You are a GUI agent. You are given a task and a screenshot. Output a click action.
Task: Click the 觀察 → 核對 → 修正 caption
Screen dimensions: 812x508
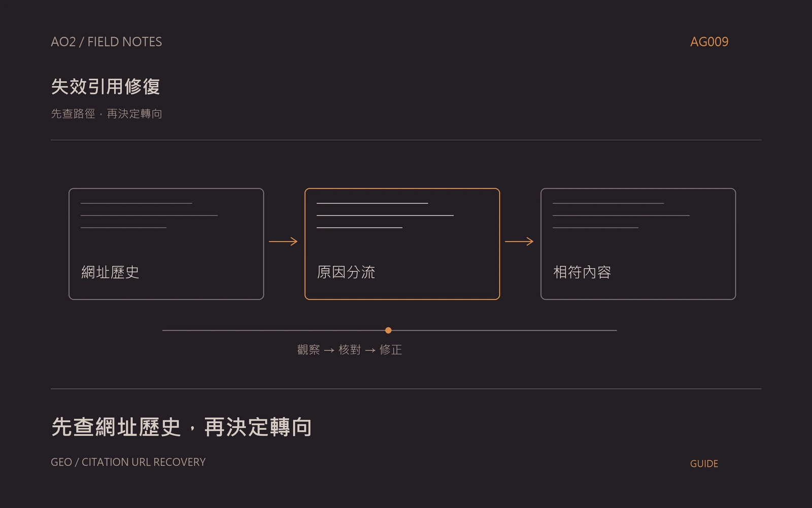tap(350, 350)
